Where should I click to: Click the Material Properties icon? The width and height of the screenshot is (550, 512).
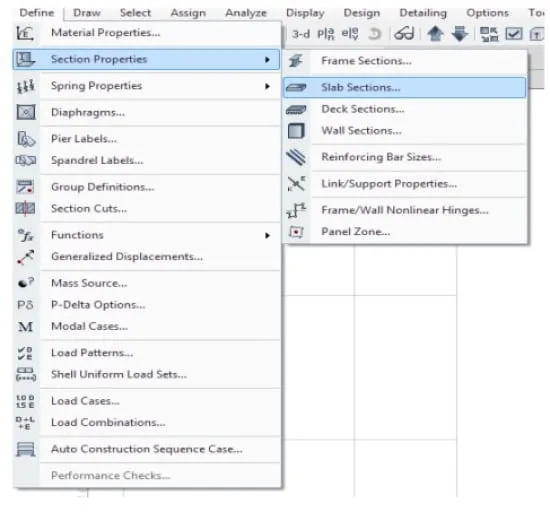coord(25,33)
